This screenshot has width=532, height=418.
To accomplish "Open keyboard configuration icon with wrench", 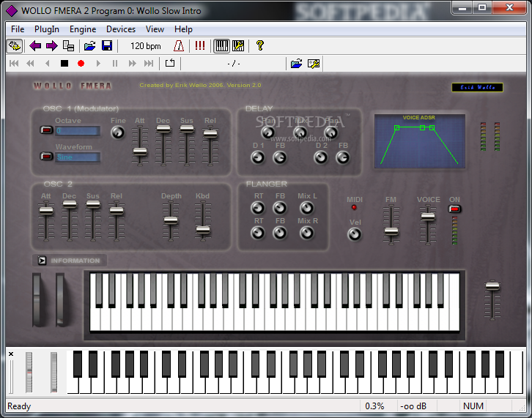I will (238, 46).
